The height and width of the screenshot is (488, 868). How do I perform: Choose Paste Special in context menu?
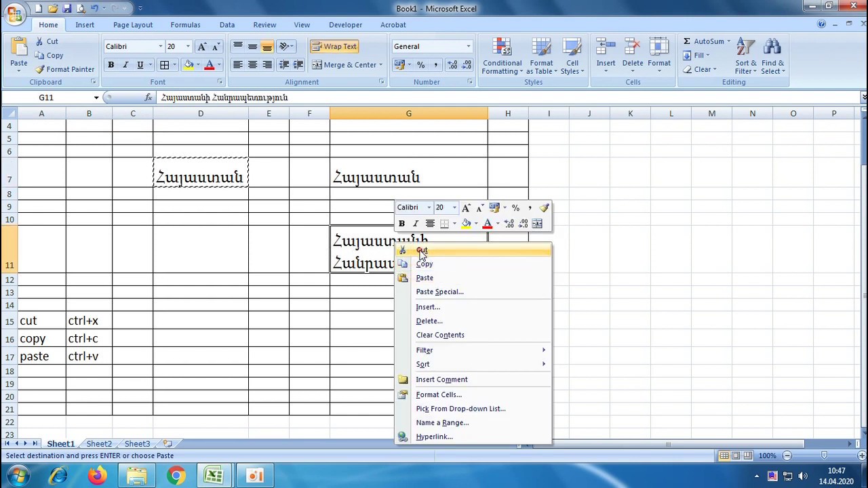click(x=473, y=291)
